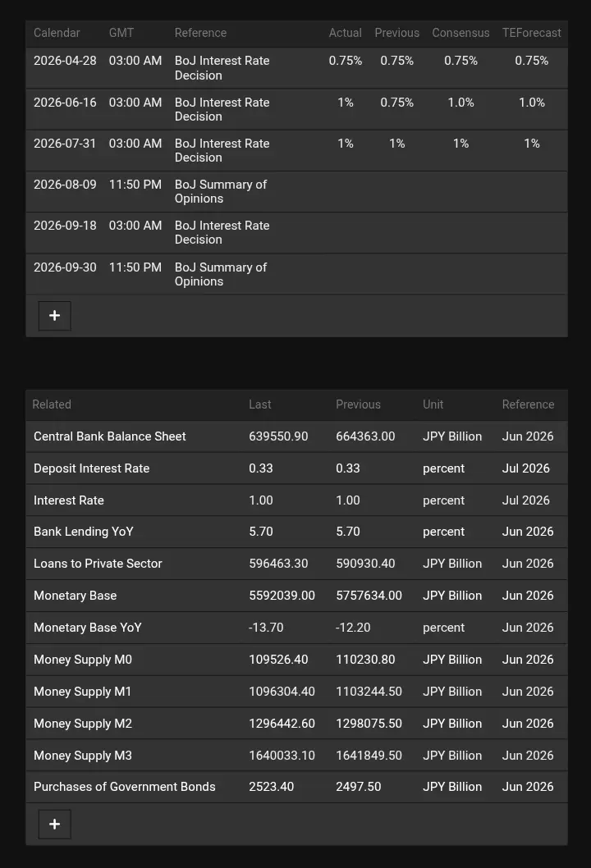Open Money Supply M3 indicator
The width and height of the screenshot is (591, 868).
coord(83,756)
